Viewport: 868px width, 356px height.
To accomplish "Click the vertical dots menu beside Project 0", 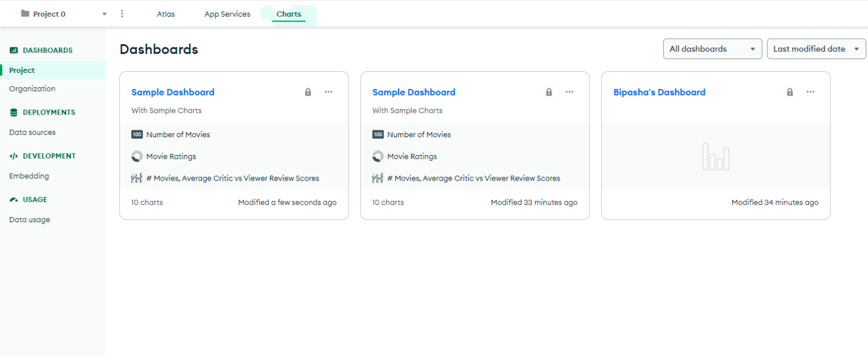I will (x=122, y=13).
